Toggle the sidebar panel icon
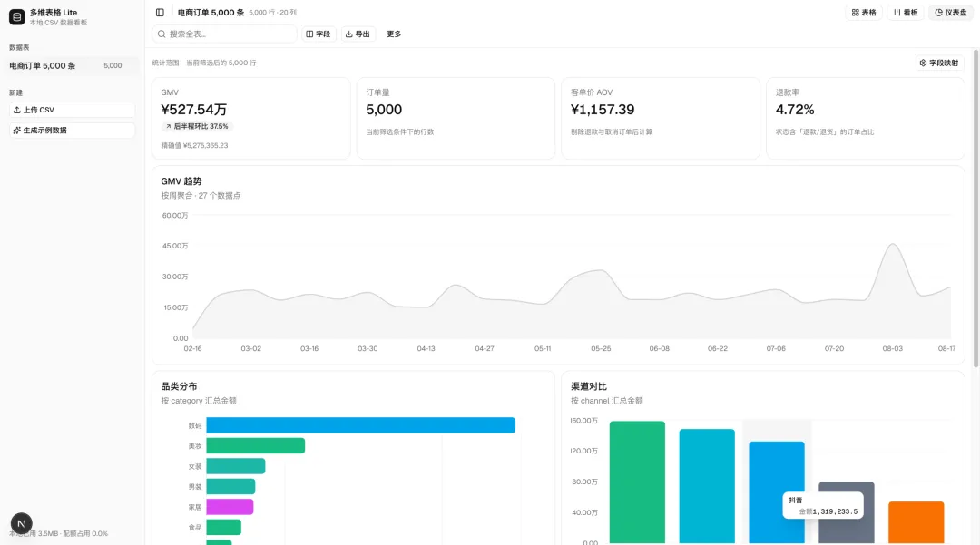This screenshot has width=980, height=545. pos(160,13)
